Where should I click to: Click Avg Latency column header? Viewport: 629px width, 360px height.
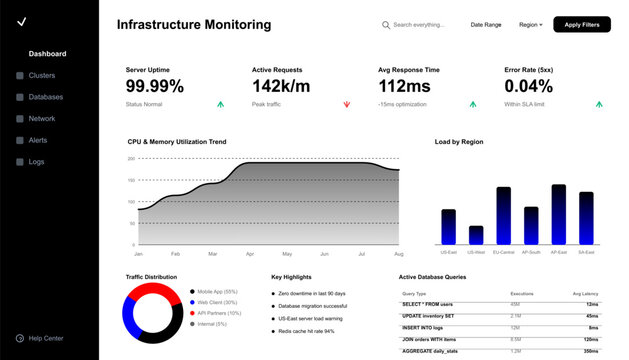pos(585,294)
